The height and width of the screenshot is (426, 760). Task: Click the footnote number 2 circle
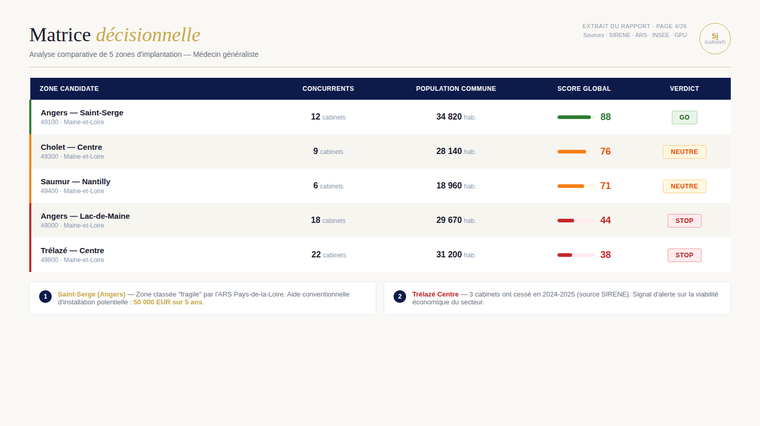399,297
